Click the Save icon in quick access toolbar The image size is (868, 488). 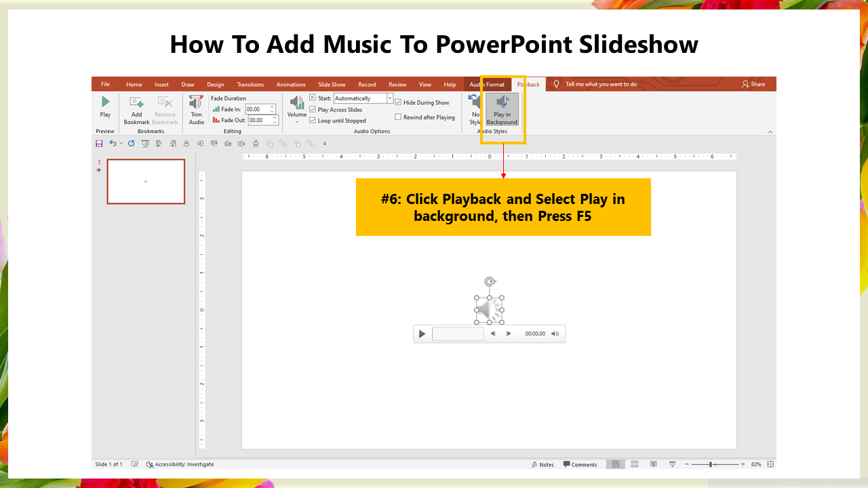click(x=99, y=144)
